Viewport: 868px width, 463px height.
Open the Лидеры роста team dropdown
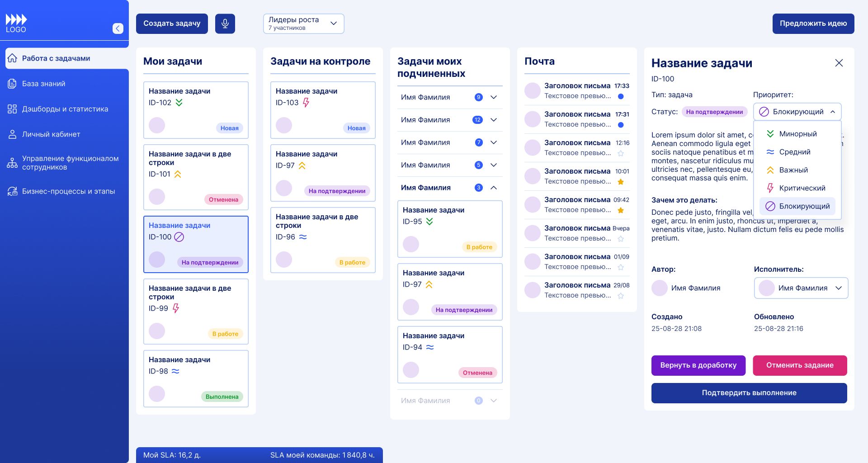[303, 24]
